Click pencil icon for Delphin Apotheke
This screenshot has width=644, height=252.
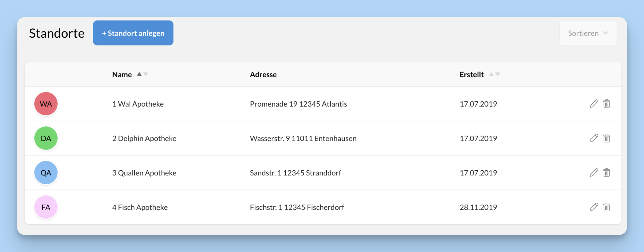pyautogui.click(x=593, y=138)
